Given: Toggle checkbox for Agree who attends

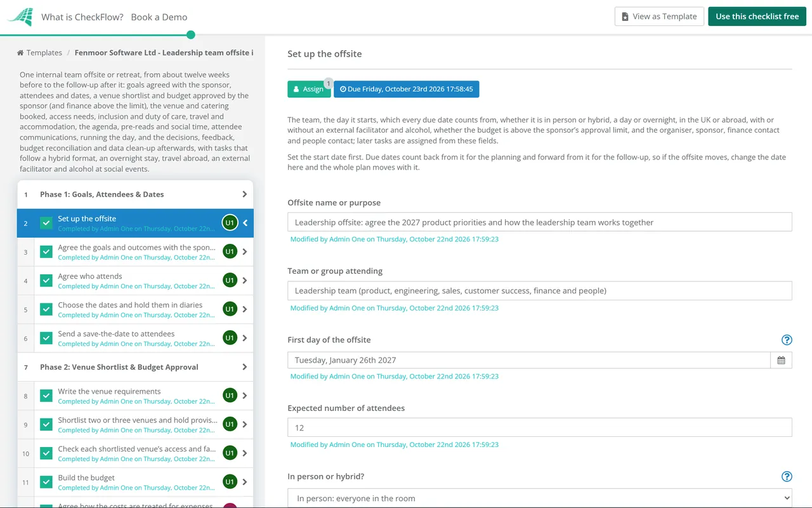Looking at the screenshot, I should [x=46, y=281].
